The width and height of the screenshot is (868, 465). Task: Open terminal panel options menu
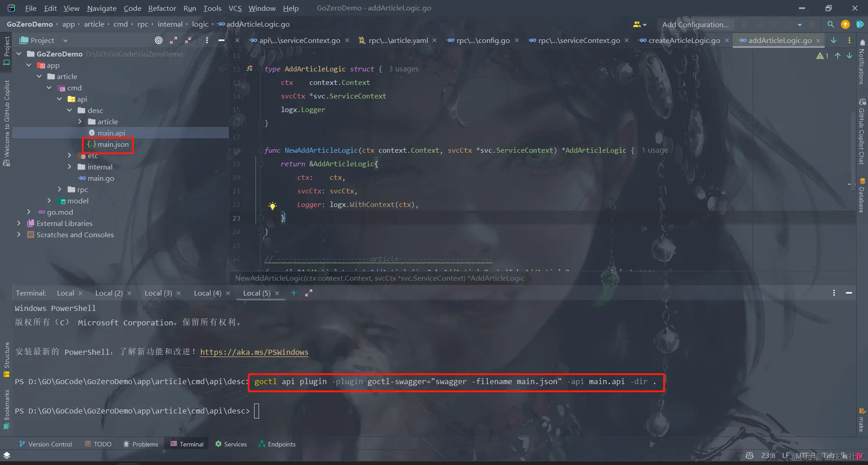coord(834,293)
